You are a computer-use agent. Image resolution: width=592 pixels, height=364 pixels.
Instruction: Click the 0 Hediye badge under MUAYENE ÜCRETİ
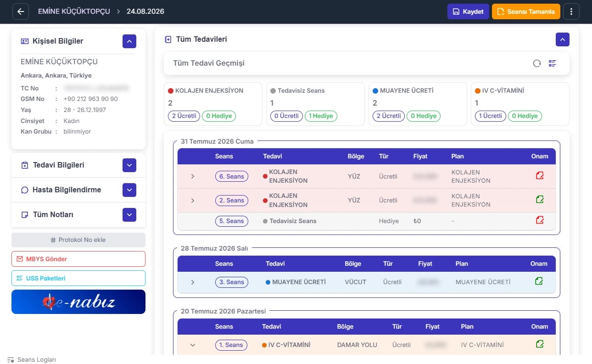(424, 116)
